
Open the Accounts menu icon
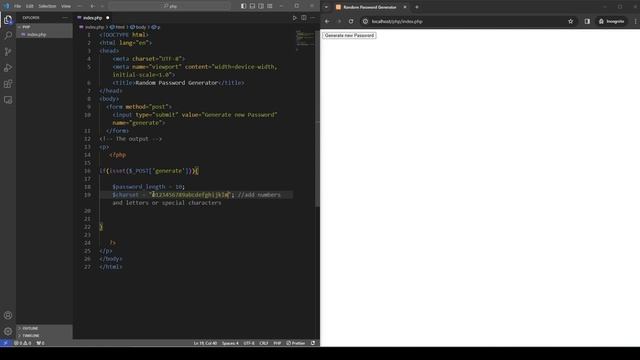[x=8, y=315]
